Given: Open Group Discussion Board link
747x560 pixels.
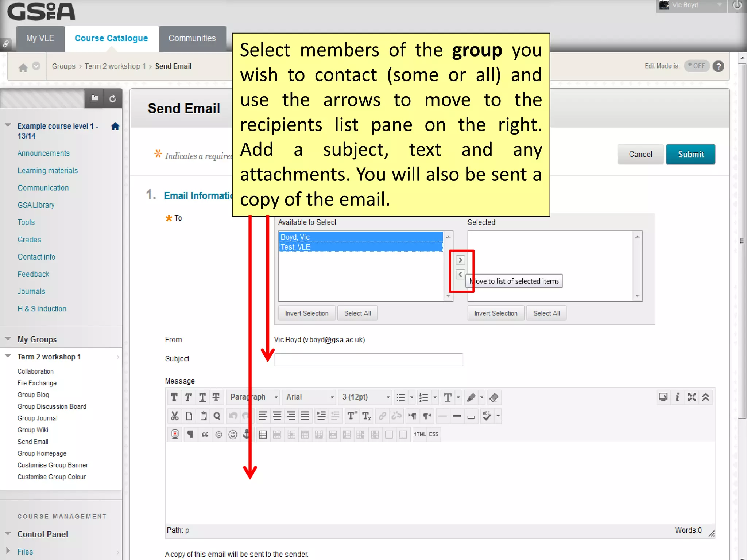Looking at the screenshot, I should click(52, 407).
